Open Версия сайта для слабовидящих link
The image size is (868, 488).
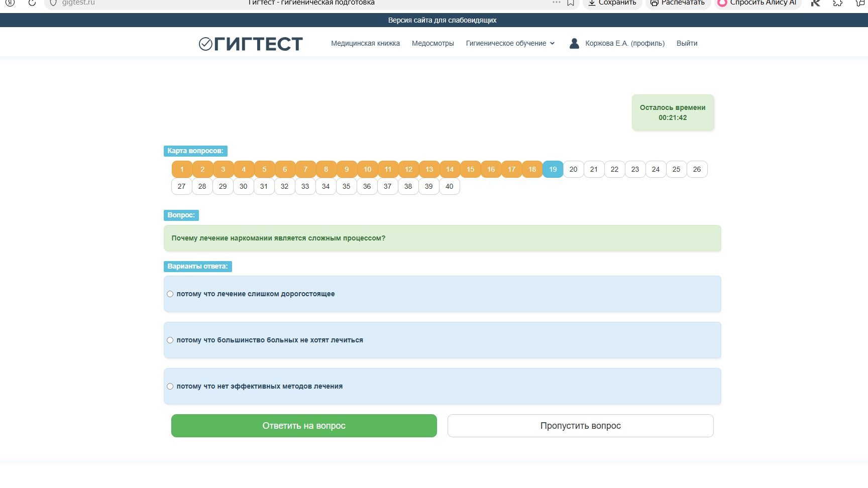pos(442,20)
